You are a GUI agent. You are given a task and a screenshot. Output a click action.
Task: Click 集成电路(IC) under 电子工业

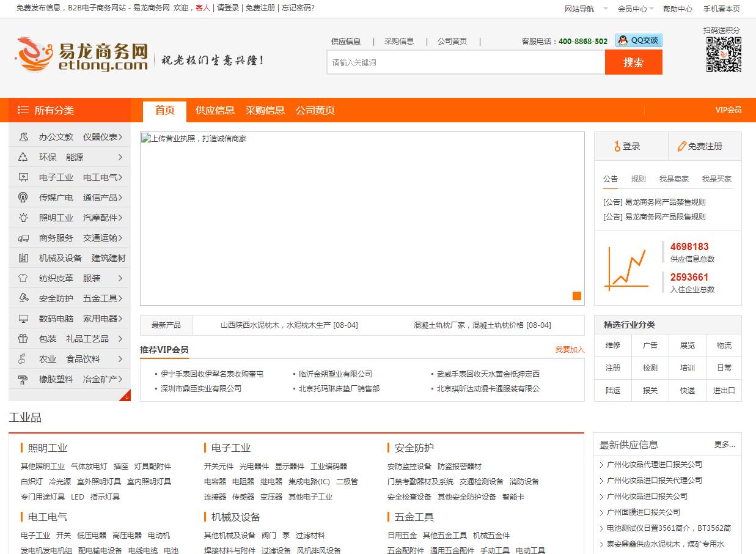[x=309, y=482]
